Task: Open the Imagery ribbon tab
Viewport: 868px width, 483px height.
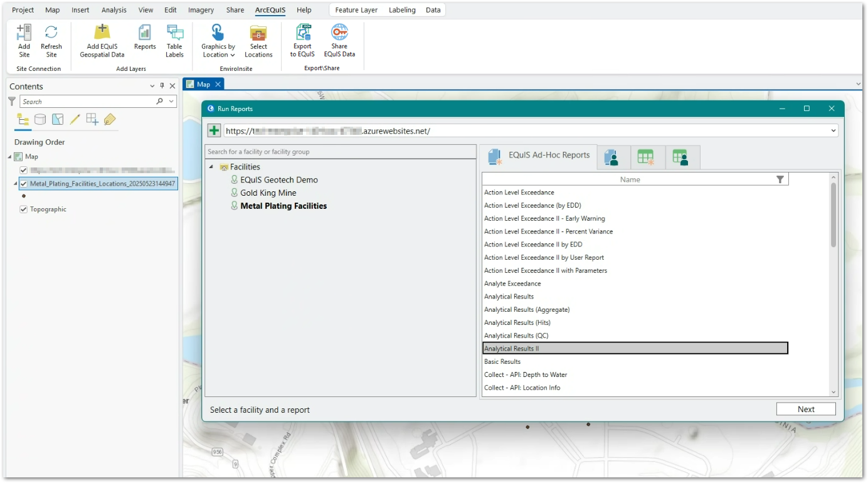Action: pyautogui.click(x=201, y=10)
